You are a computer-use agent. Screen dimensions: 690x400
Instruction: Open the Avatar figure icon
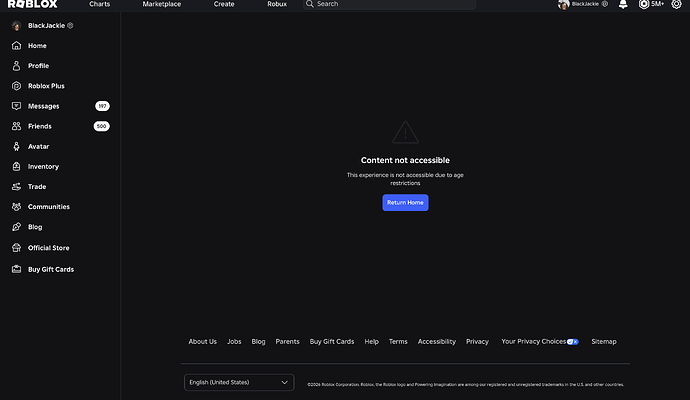(16, 147)
